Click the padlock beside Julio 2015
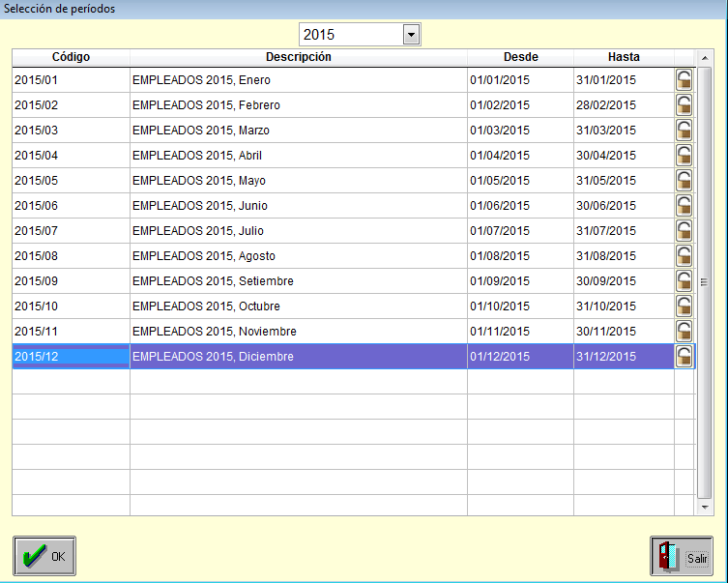The width and height of the screenshot is (728, 583). (x=684, y=231)
